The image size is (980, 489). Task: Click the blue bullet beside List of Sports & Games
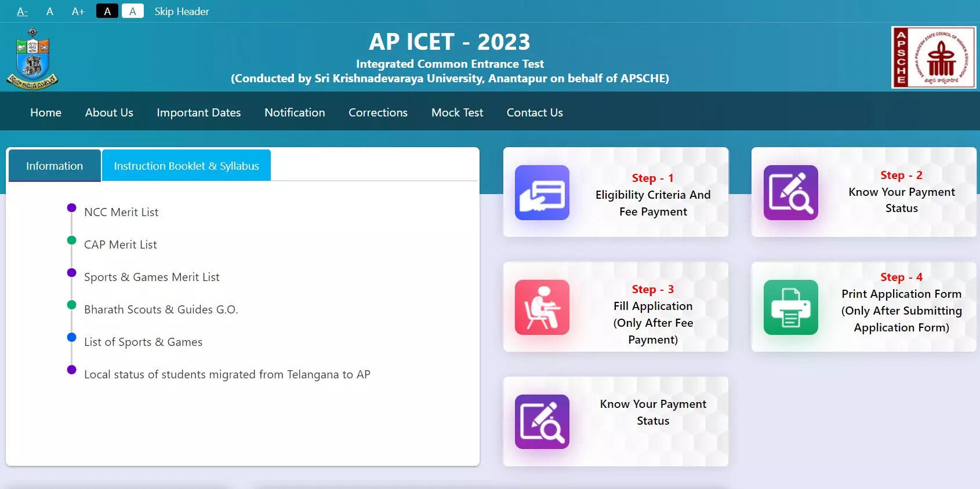tap(72, 337)
